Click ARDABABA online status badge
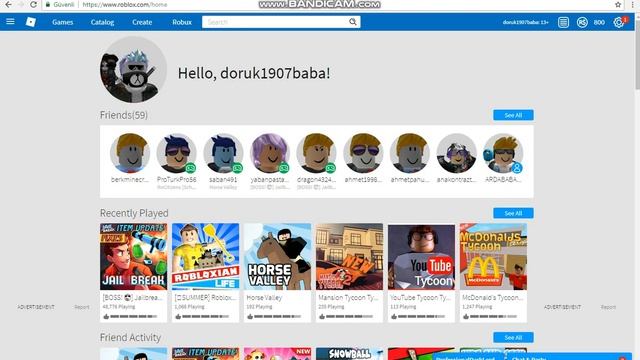This screenshot has width=640, height=360. coord(517,167)
